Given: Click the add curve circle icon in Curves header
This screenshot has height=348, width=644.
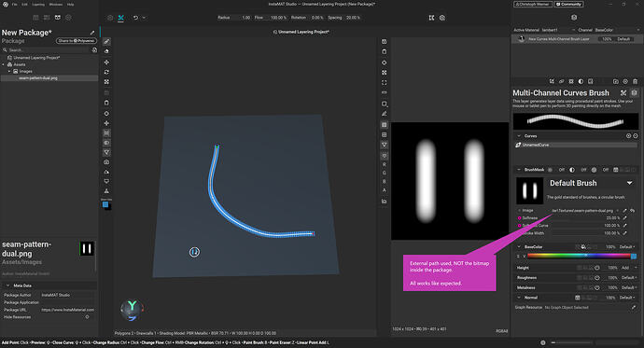Looking at the screenshot, I should coord(628,136).
